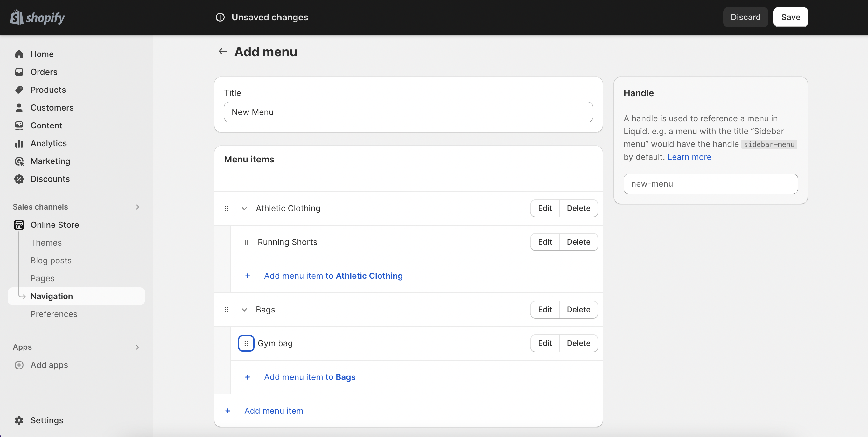Click the Marketing megaphone icon
868x437 pixels.
tap(19, 161)
